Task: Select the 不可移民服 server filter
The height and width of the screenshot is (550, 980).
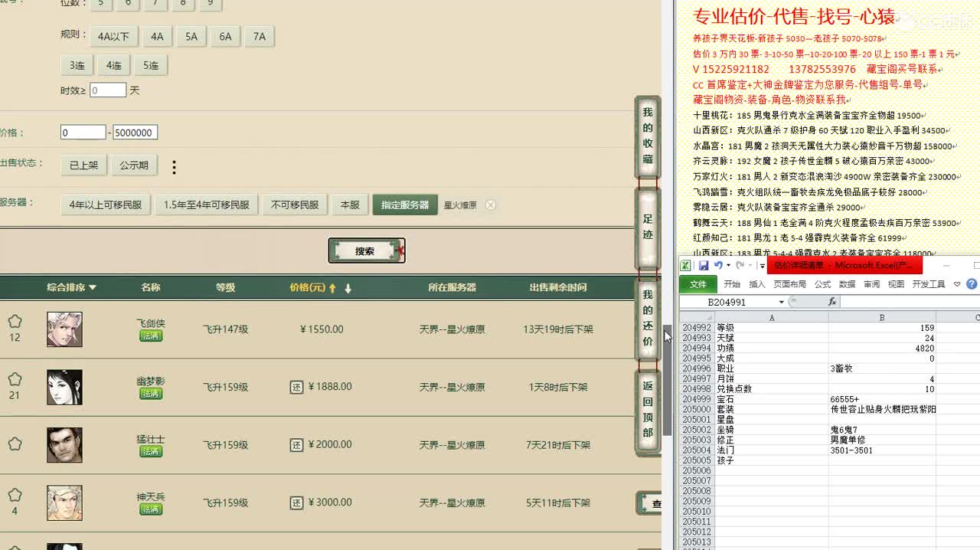Action: pos(295,205)
